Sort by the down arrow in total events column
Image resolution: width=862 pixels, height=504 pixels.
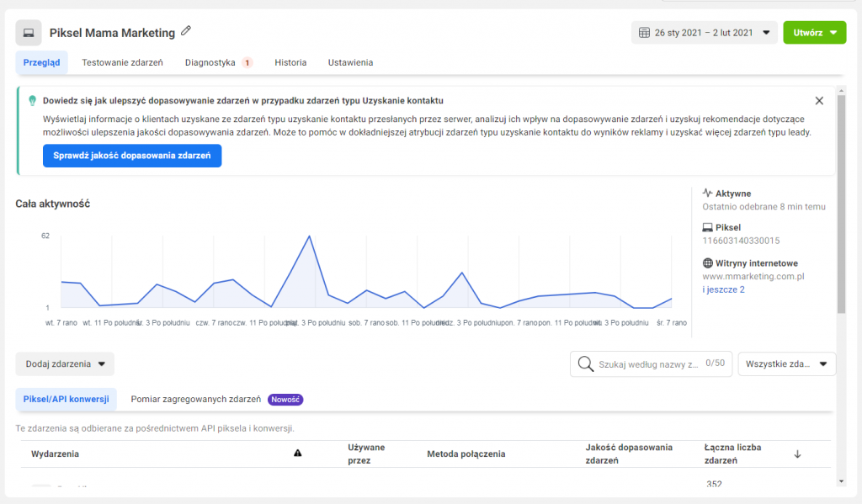click(x=797, y=454)
